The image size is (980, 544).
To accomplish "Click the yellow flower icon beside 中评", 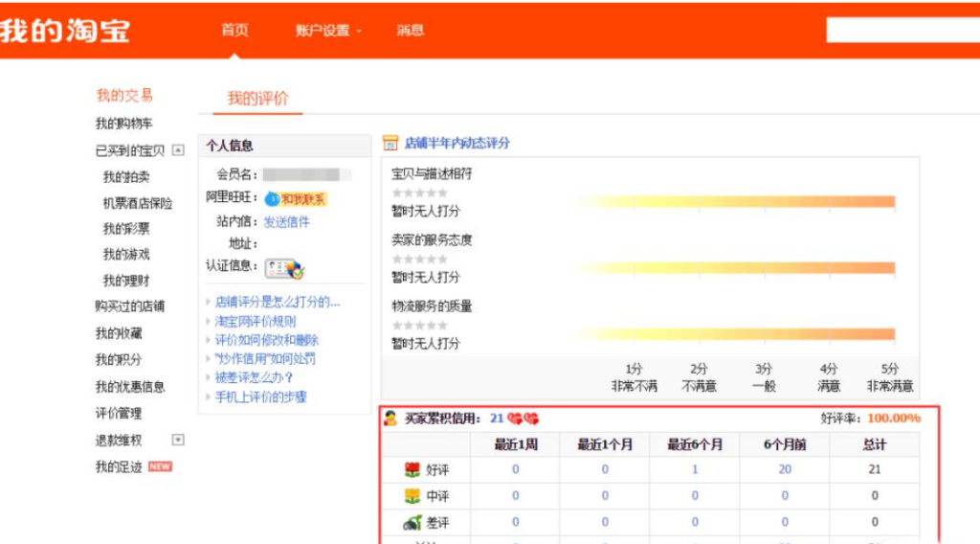I will point(412,496).
